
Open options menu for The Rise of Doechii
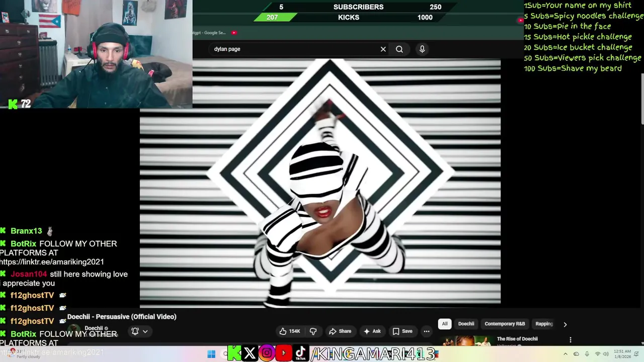point(570,340)
